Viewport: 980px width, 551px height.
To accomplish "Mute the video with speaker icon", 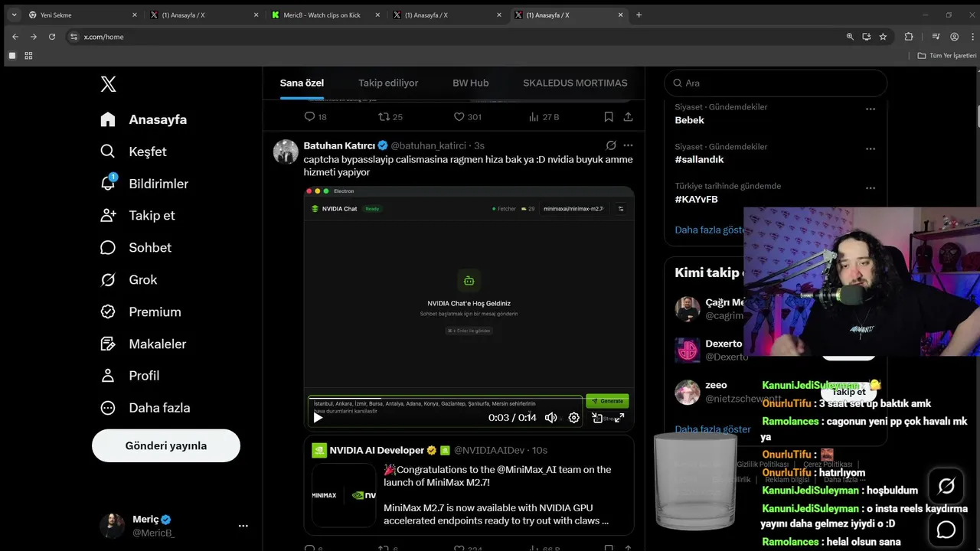I will [550, 417].
